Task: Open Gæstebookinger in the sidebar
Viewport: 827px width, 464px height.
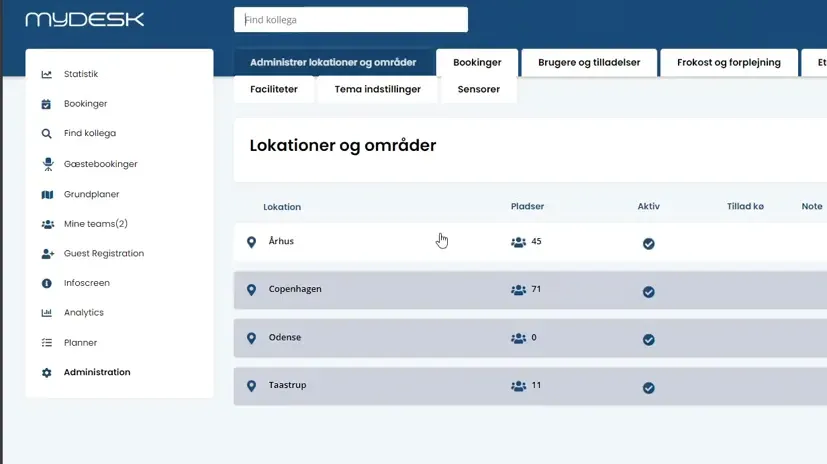Action: click(x=101, y=164)
